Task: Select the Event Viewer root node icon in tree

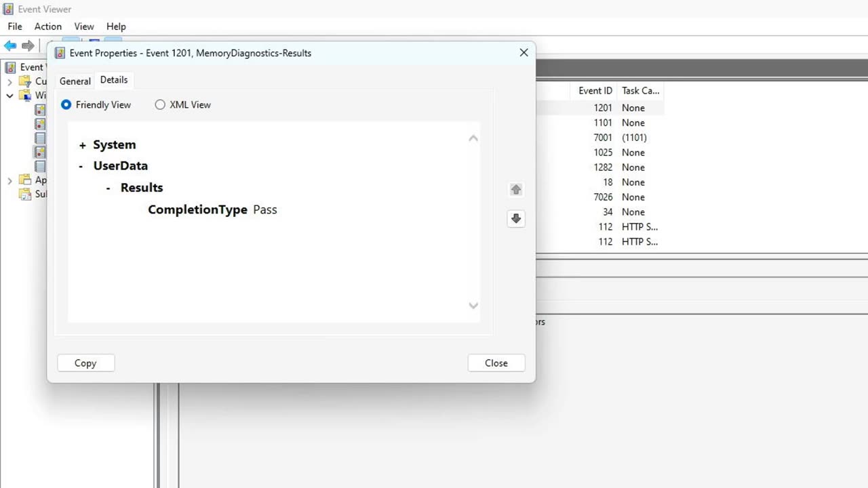Action: (10, 67)
